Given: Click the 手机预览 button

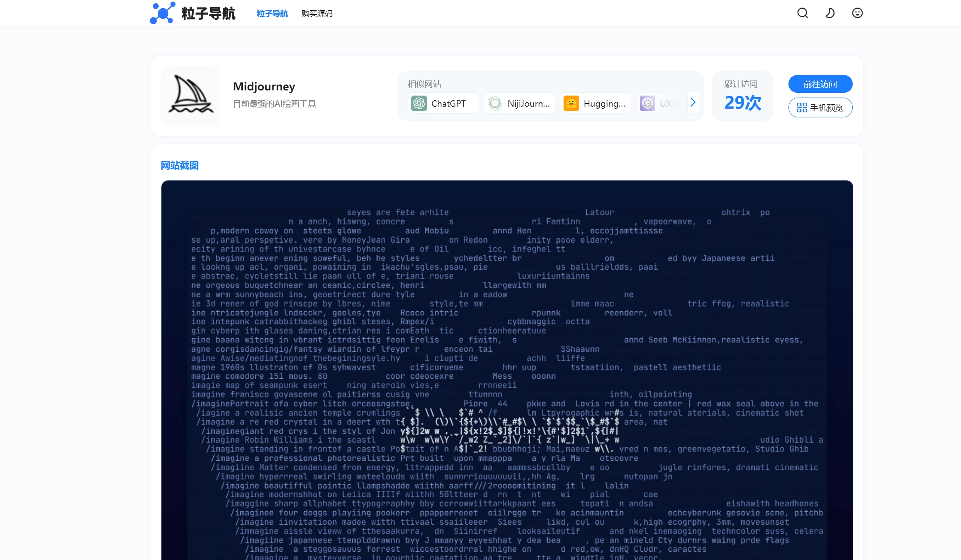Looking at the screenshot, I should coord(820,107).
